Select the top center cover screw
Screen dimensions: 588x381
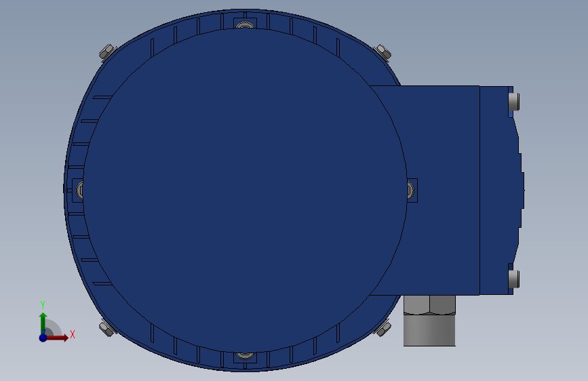[x=245, y=25]
